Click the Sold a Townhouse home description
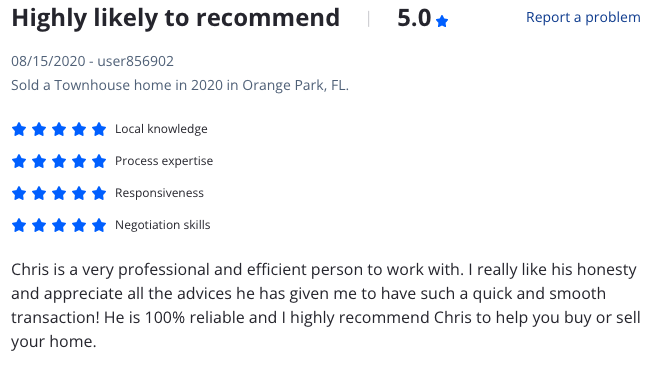The image size is (668, 365). point(180,85)
